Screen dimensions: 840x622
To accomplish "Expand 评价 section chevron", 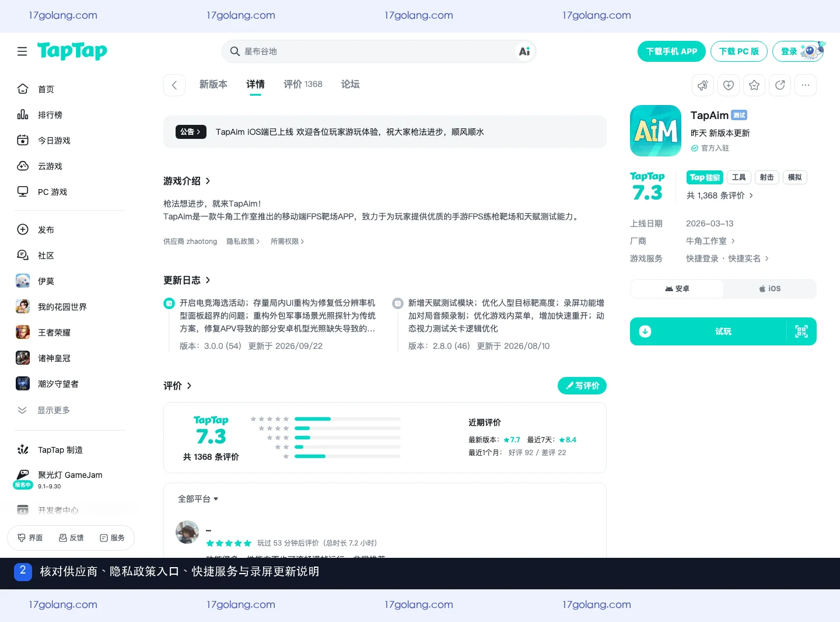I will 189,386.
